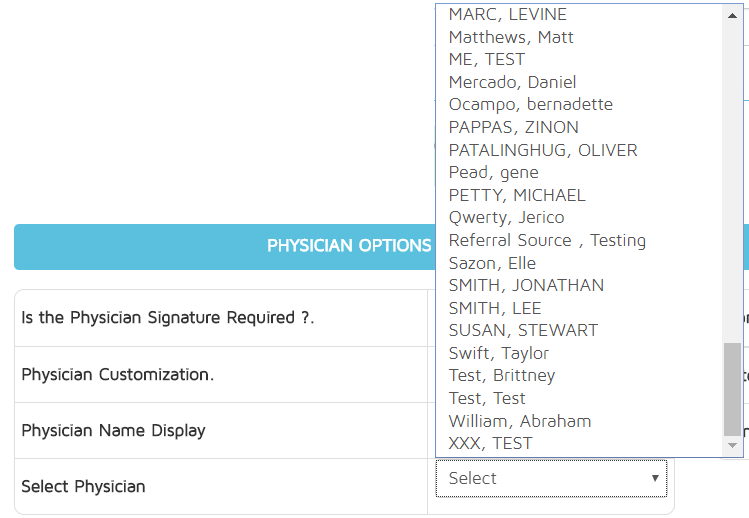749x518 pixels.
Task: Choose SUSAN, STEWART option
Action: coord(523,330)
